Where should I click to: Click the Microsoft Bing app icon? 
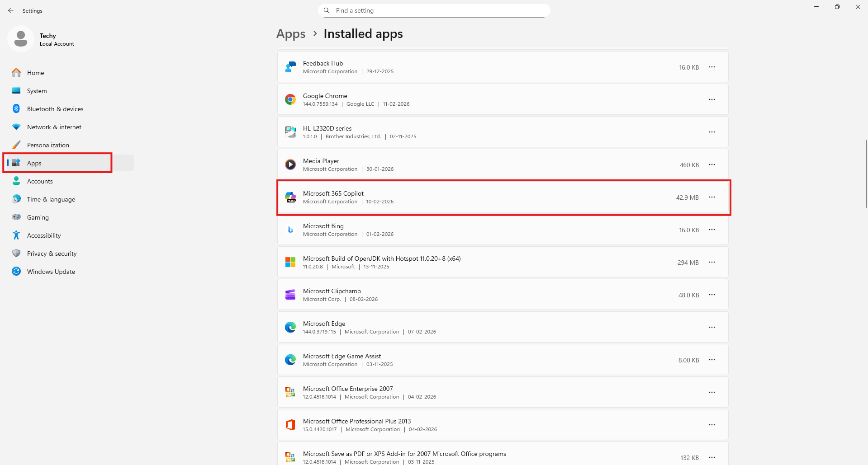pyautogui.click(x=290, y=230)
